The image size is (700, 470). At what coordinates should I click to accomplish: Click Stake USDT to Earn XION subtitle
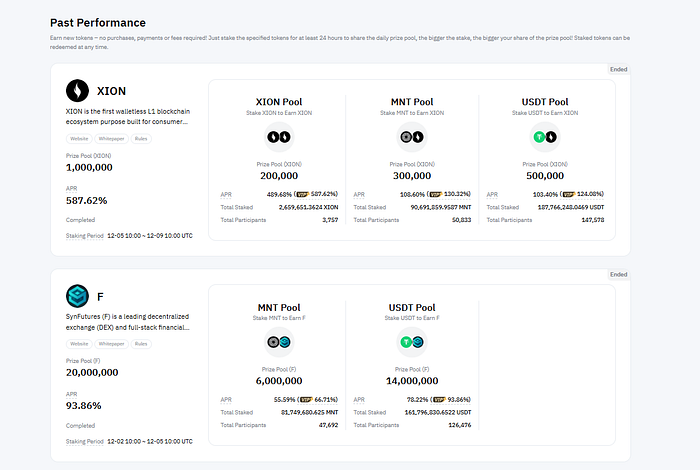coord(545,113)
